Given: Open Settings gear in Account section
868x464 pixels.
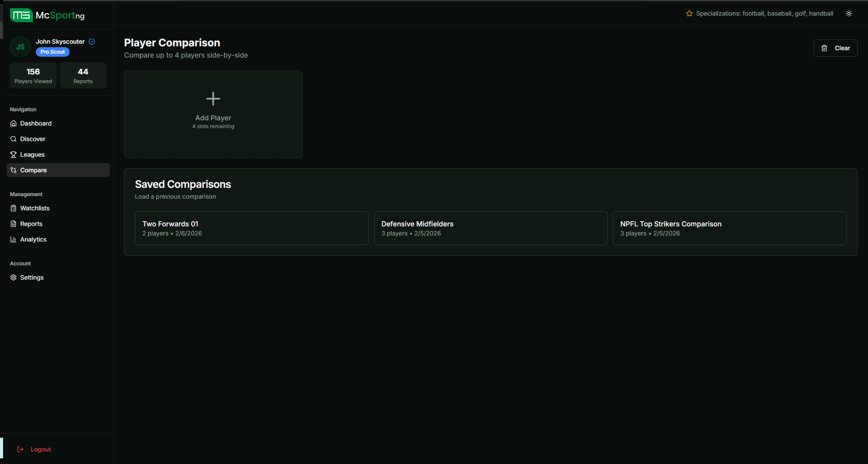Looking at the screenshot, I should [x=32, y=277].
